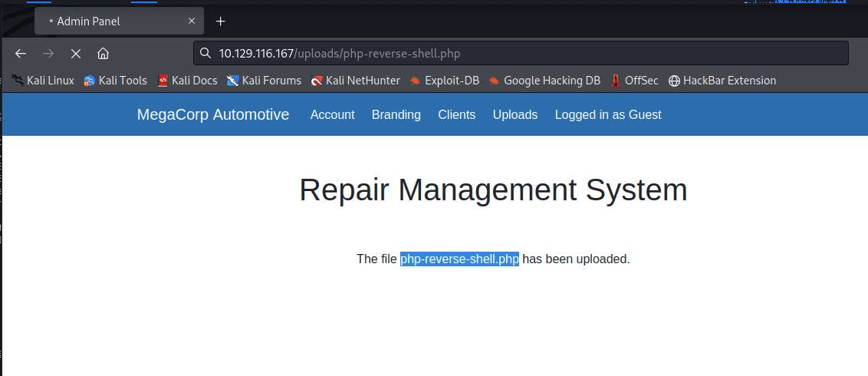Open the Kali Forums bookmark
The width and height of the screenshot is (868, 376).
[x=264, y=81]
